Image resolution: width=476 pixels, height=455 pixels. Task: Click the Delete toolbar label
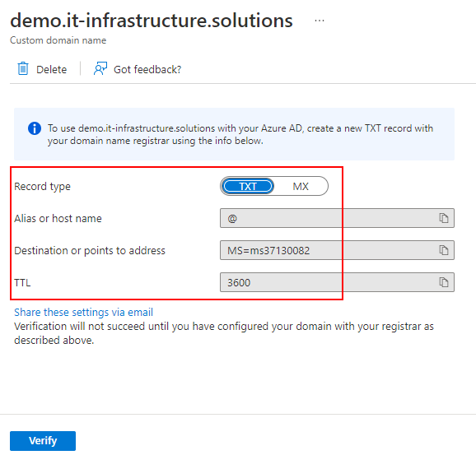[x=51, y=69]
